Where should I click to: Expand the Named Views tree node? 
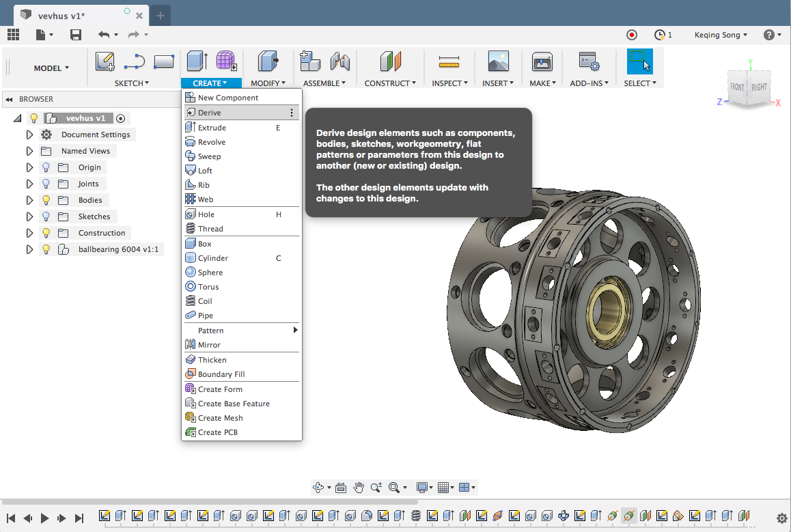click(29, 151)
